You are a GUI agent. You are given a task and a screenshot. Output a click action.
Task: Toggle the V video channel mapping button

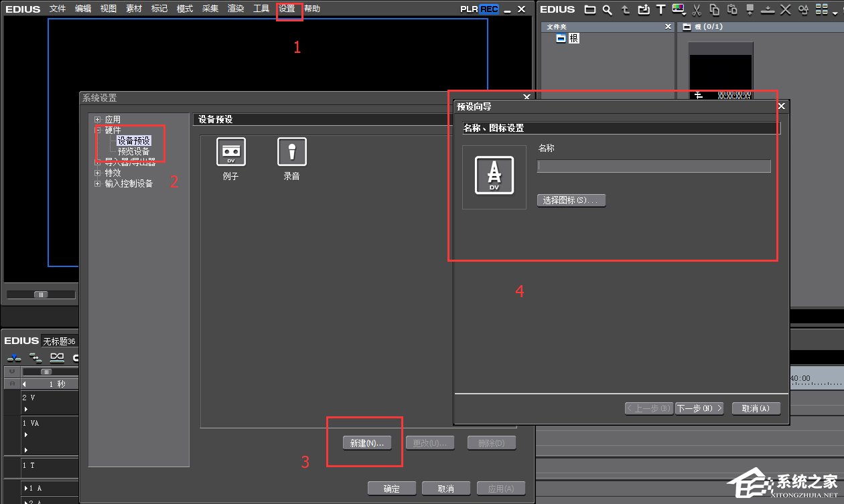pos(11,371)
